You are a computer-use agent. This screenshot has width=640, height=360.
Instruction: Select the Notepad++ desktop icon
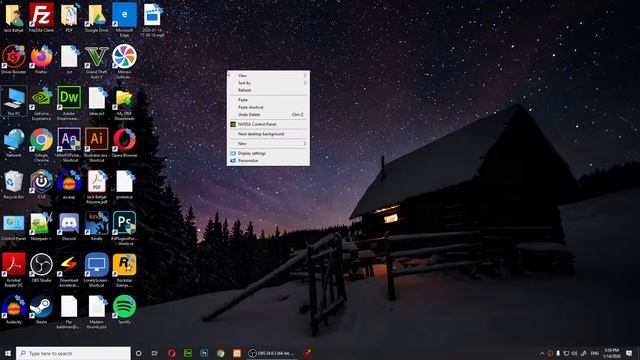[41, 226]
